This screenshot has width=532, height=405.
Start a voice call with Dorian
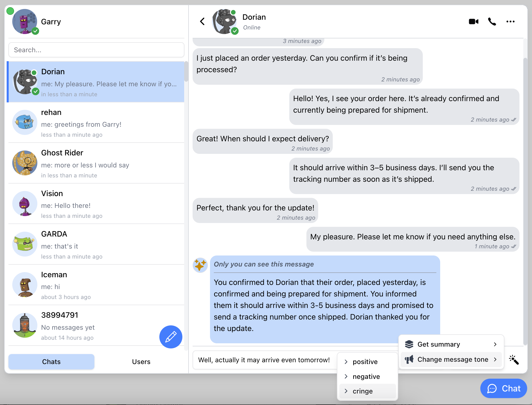(492, 22)
